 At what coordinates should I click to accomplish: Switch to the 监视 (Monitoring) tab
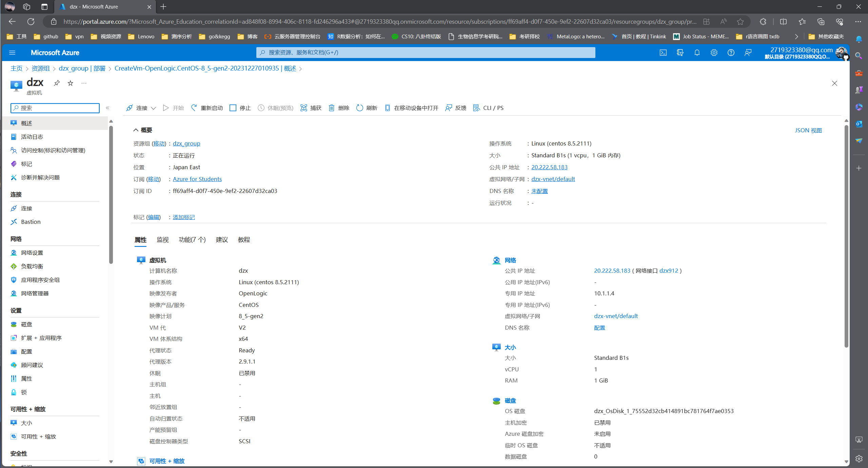tap(163, 240)
